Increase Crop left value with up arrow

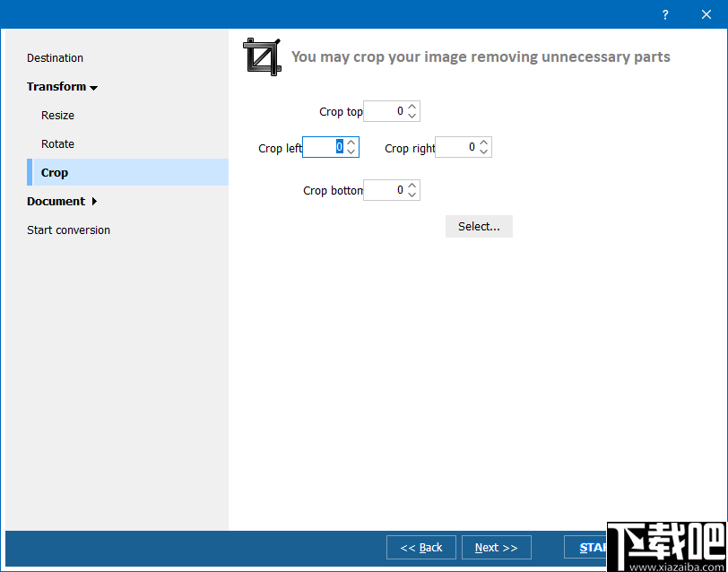pyautogui.click(x=351, y=143)
